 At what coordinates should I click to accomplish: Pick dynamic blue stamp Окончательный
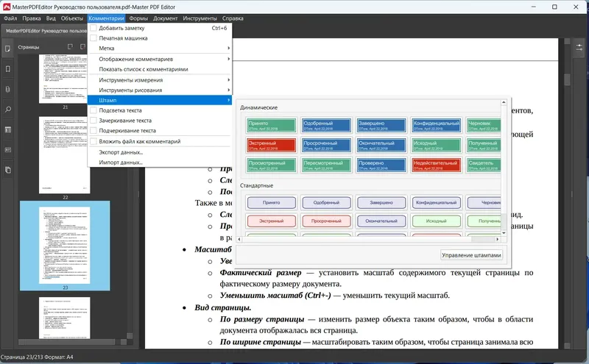coord(381,145)
